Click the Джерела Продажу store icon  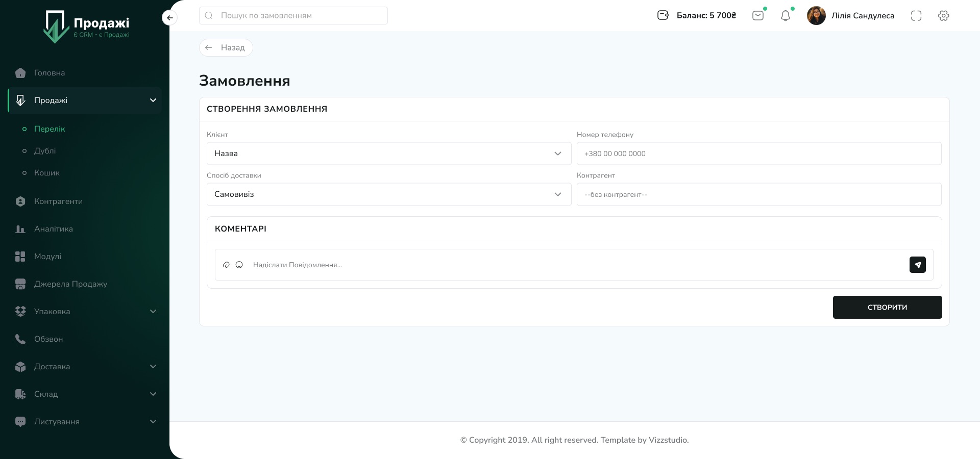tap(20, 284)
